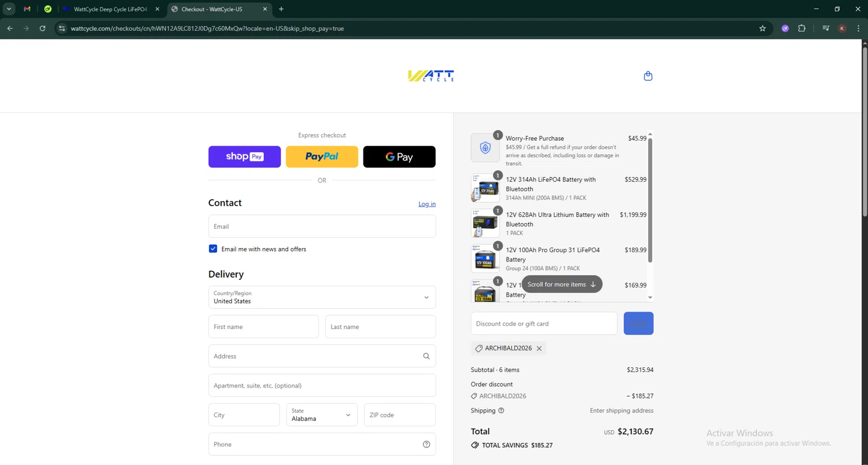Focus the Last name field
868x465 pixels.
coord(380,327)
